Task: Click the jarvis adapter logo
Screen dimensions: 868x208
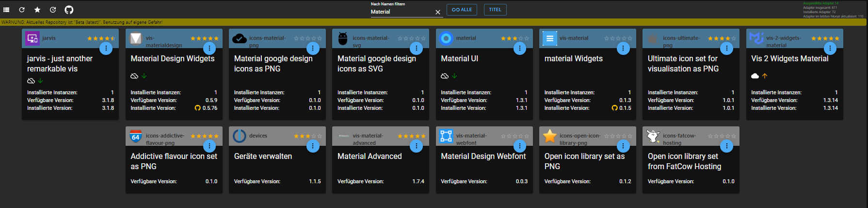Action: (x=32, y=38)
